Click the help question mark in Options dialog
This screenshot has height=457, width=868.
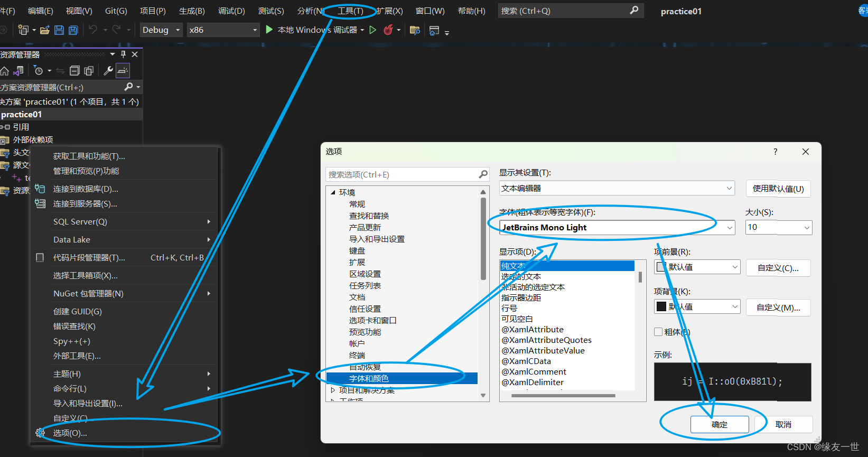click(x=776, y=152)
